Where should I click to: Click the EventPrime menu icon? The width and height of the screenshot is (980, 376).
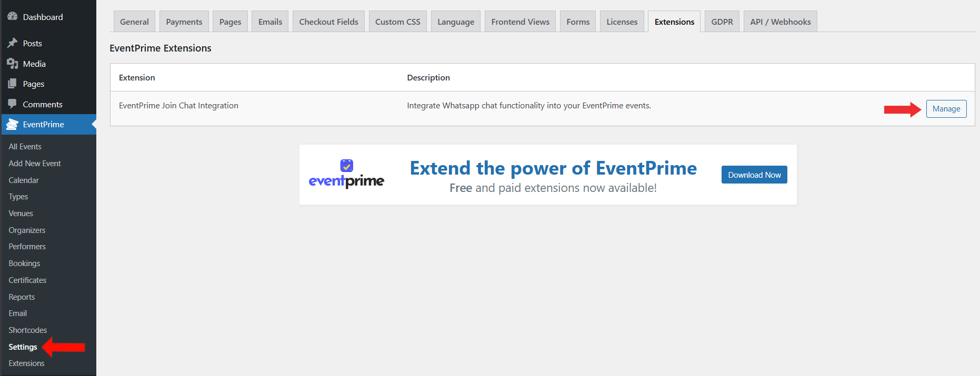click(12, 125)
